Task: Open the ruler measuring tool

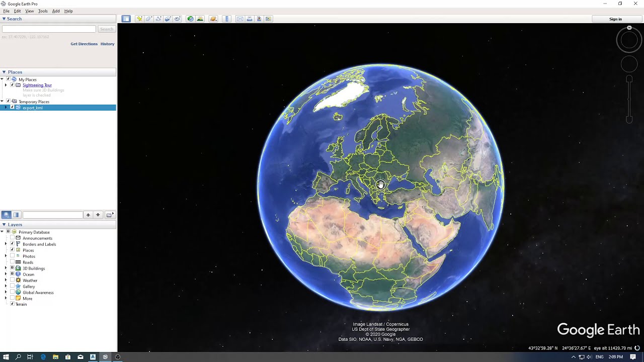Action: coord(227,19)
